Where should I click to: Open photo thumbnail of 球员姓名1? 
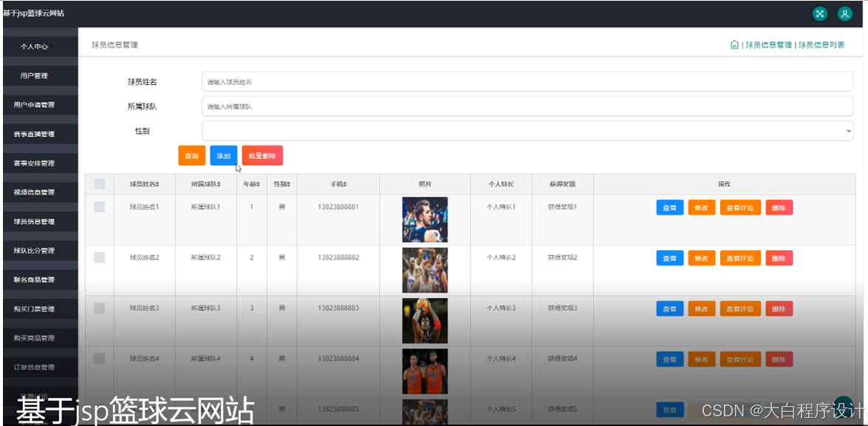(x=425, y=220)
